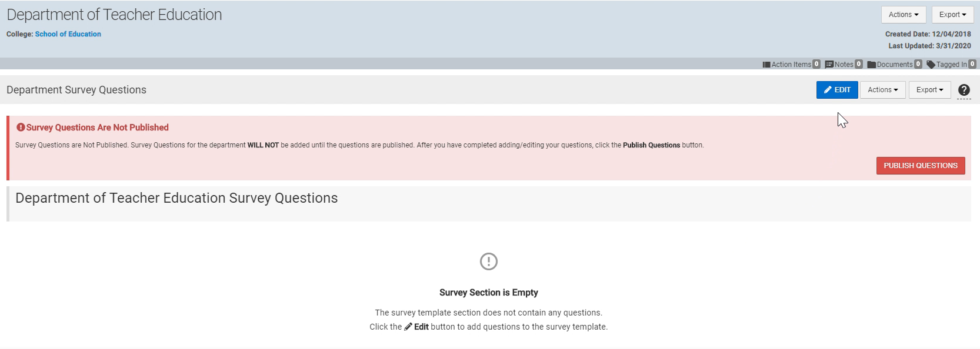Viewport: 980px width, 349px height.
Task: Open the Documents folder icon
Action: click(x=871, y=65)
